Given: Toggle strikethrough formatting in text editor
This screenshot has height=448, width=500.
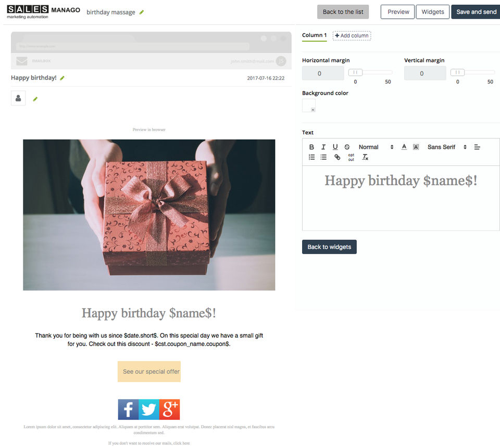Looking at the screenshot, I should (x=347, y=147).
